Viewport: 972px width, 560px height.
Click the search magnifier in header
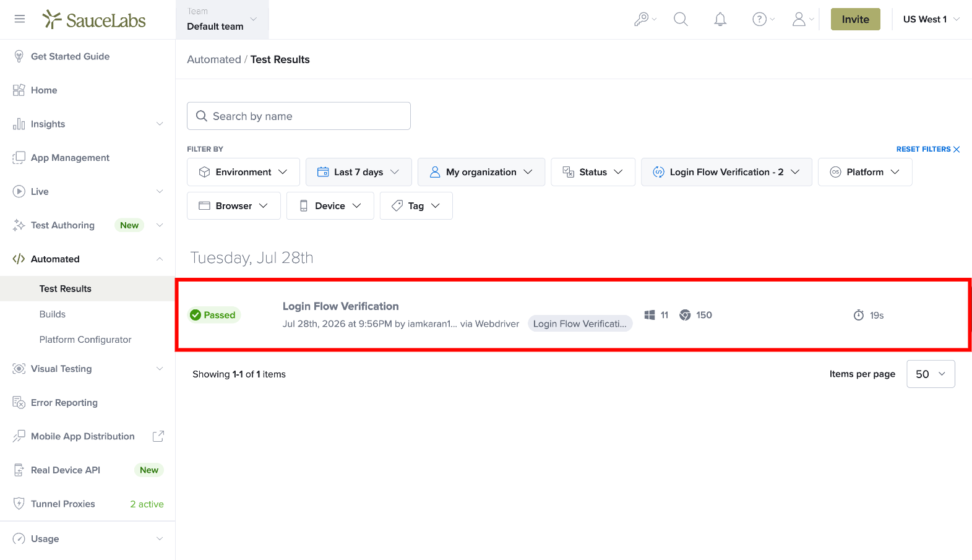point(681,19)
